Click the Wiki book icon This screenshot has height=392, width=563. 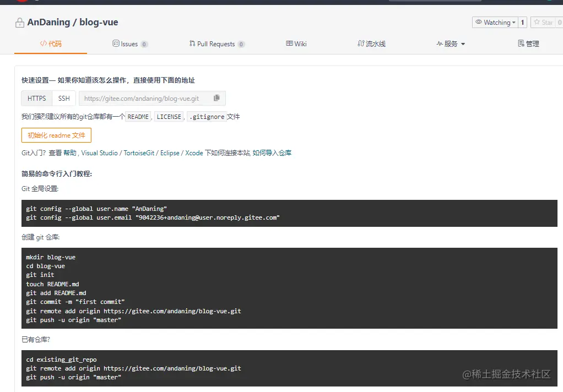coord(289,43)
